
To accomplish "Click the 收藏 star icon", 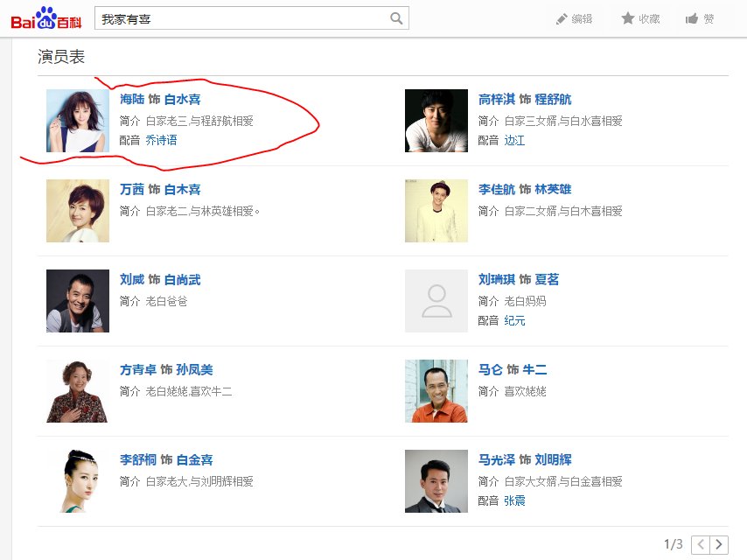I will [x=627, y=18].
